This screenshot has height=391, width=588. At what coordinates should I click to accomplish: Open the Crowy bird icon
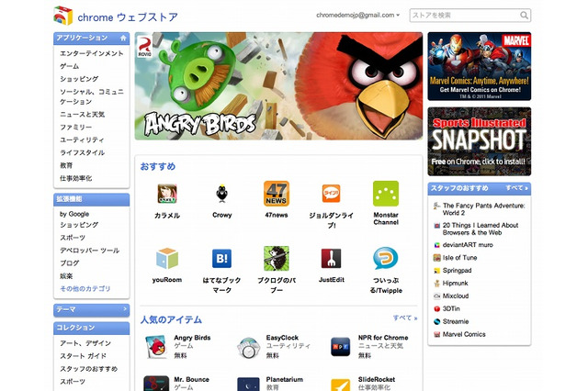(221, 194)
